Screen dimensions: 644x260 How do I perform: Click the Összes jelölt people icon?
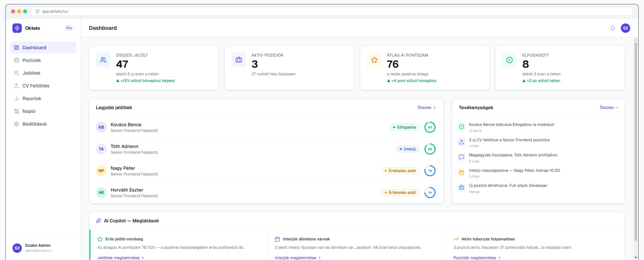coord(103,60)
